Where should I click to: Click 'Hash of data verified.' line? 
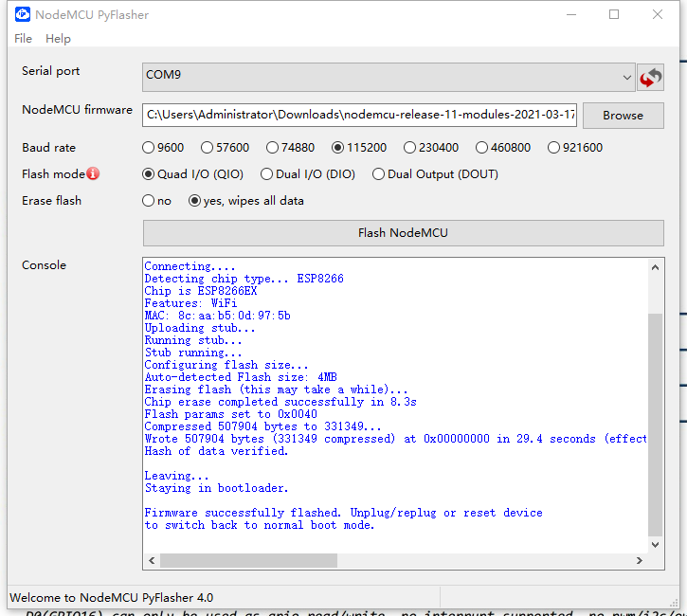(x=216, y=451)
